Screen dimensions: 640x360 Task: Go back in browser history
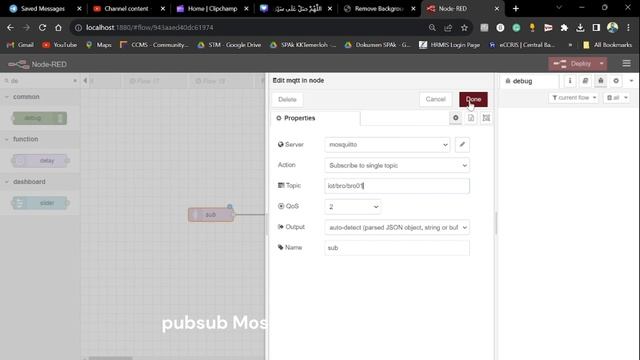11,27
